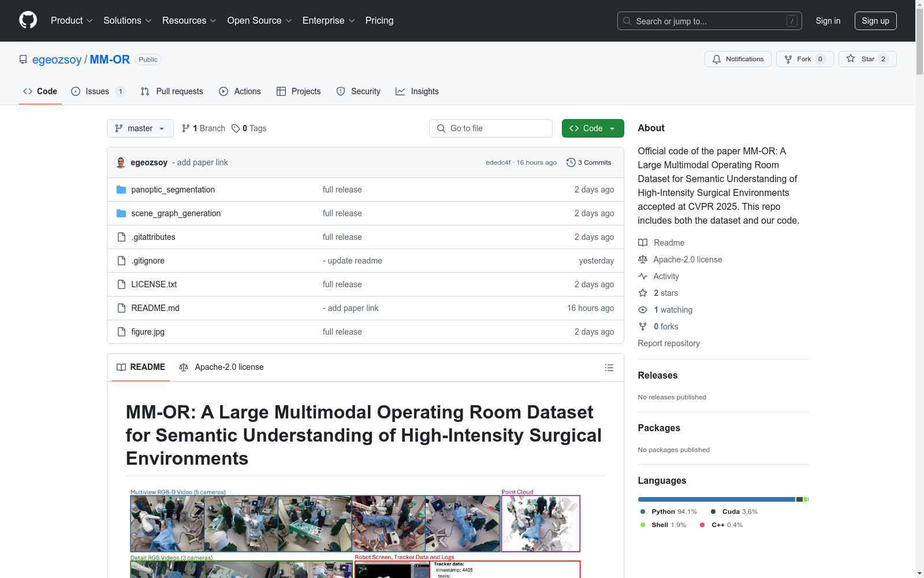Click the branch icon beside 1 Branch

coord(186,128)
